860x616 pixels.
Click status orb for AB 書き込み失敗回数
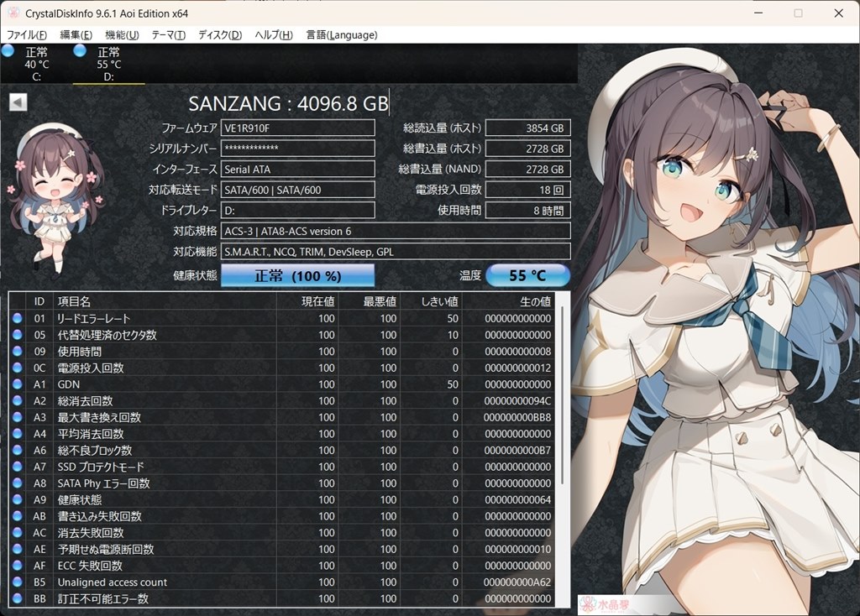click(x=17, y=515)
